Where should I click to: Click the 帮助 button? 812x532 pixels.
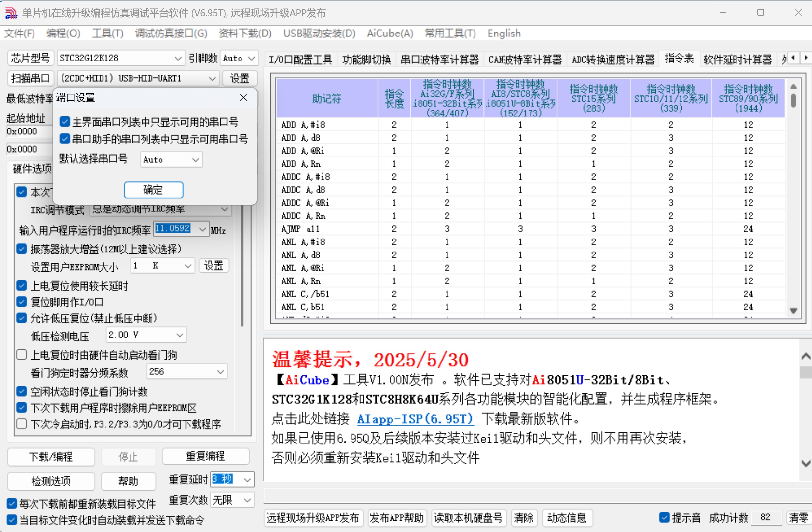tap(128, 481)
